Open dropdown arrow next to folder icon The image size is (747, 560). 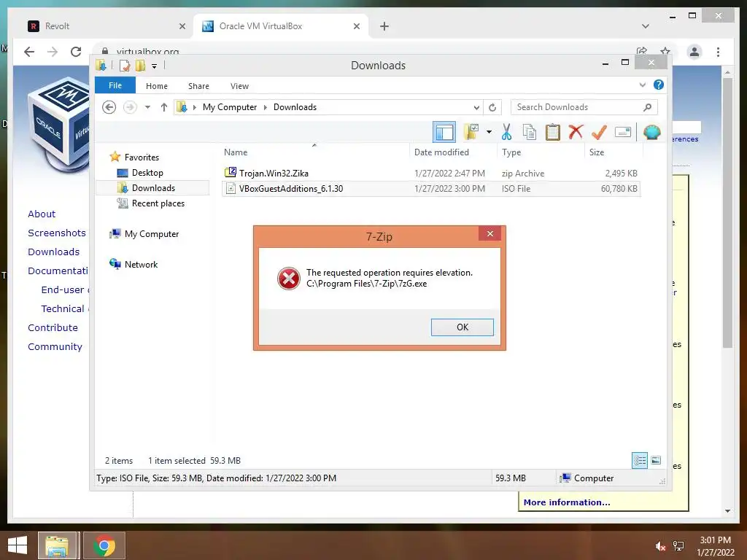point(489,132)
